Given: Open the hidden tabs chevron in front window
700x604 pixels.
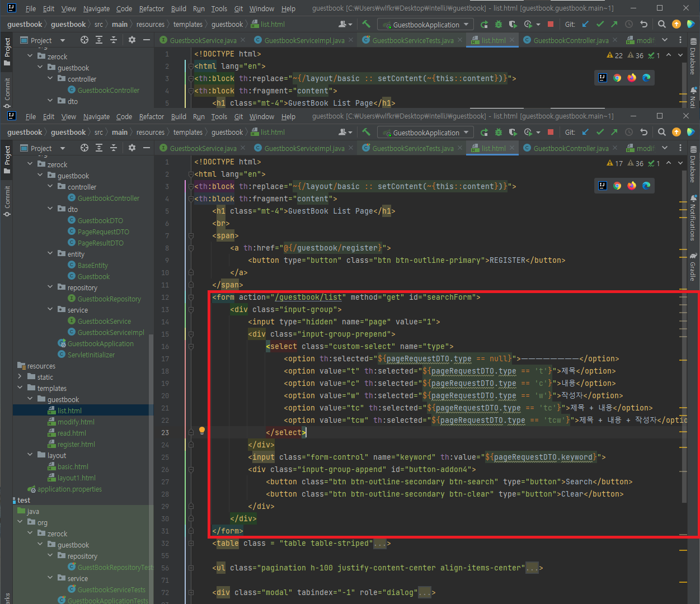Looking at the screenshot, I should tap(665, 148).
